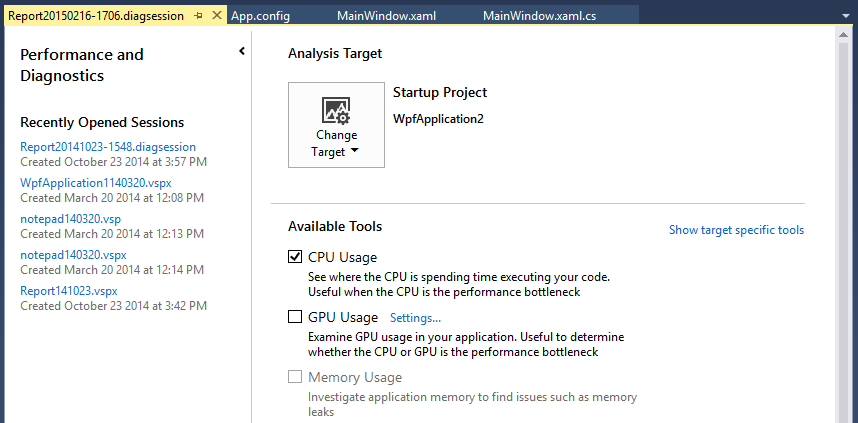
Task: Switch to the App.config tab
Action: tap(260, 16)
